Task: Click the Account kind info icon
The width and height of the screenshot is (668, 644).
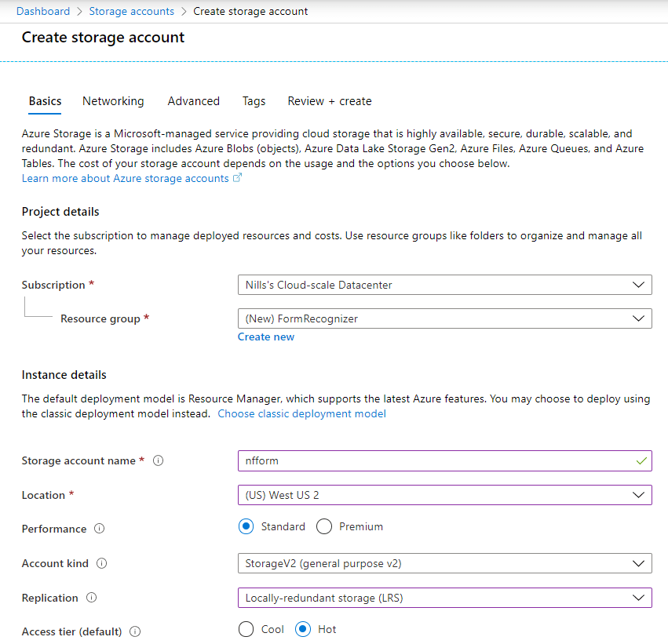Action: tap(101, 563)
